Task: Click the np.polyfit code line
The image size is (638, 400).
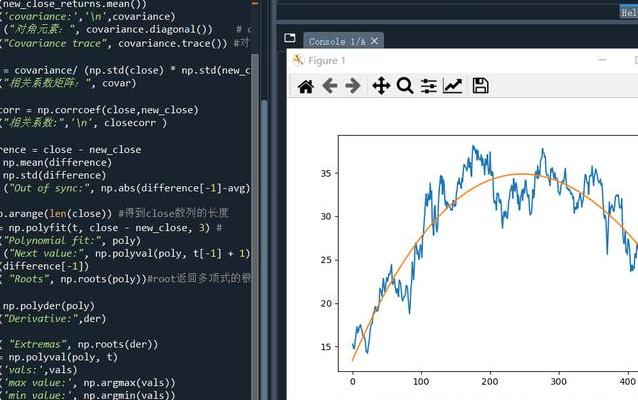Action: (x=111, y=227)
